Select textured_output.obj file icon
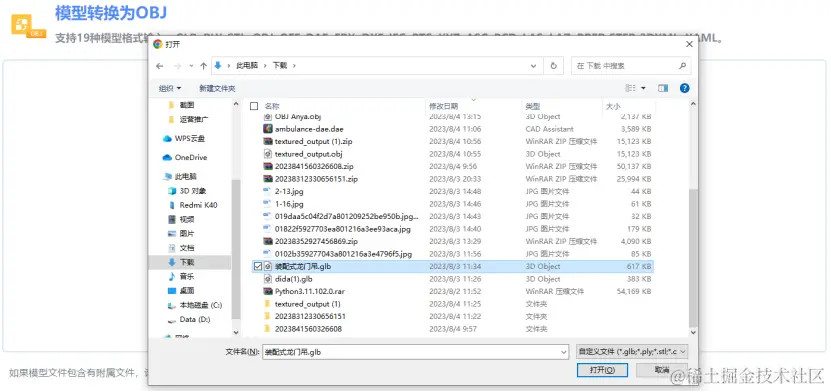 [x=268, y=154]
